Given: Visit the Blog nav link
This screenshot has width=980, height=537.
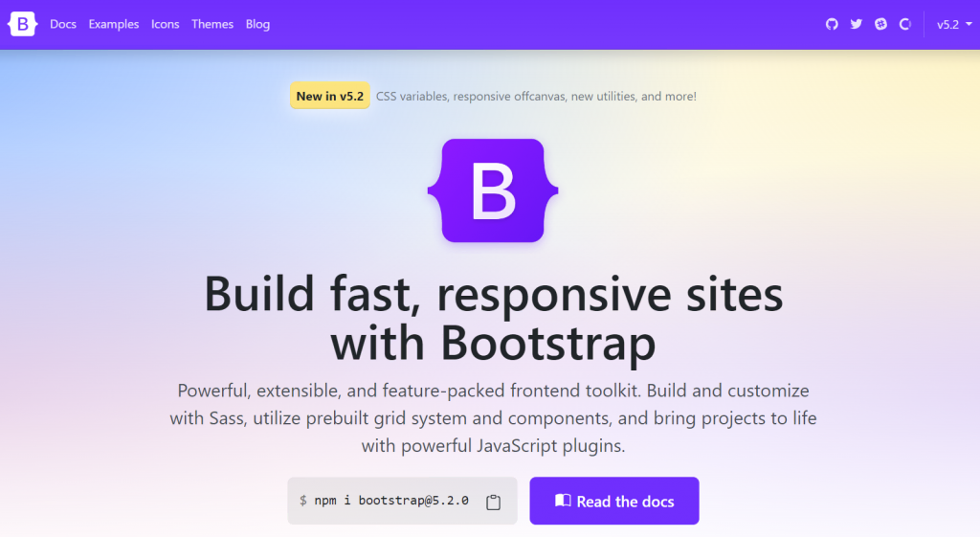Looking at the screenshot, I should click(x=257, y=24).
